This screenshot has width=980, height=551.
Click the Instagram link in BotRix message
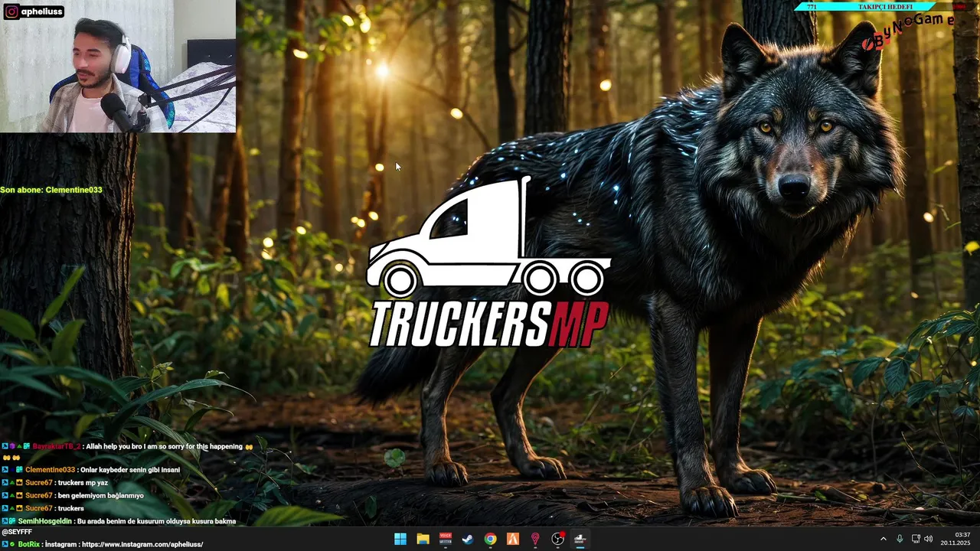point(142,544)
